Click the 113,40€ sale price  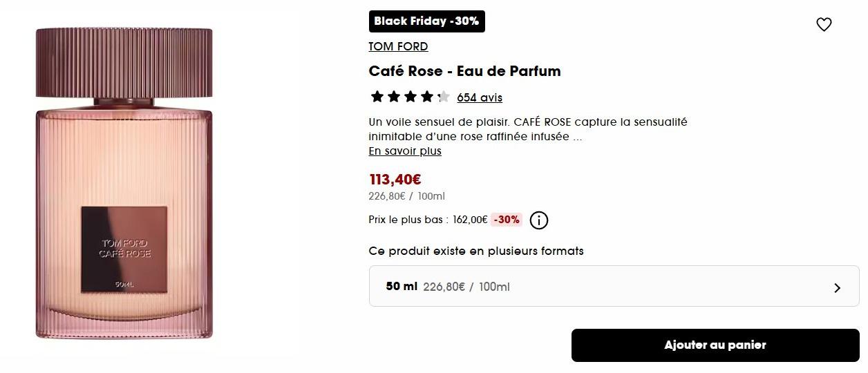(395, 180)
